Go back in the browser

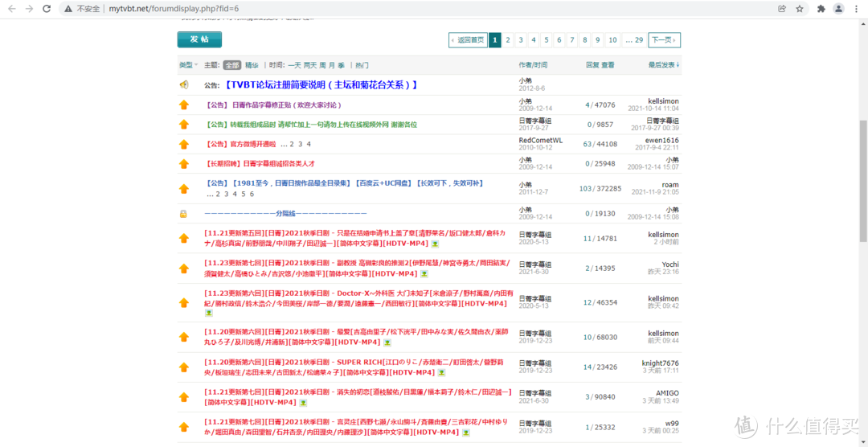[x=12, y=9]
